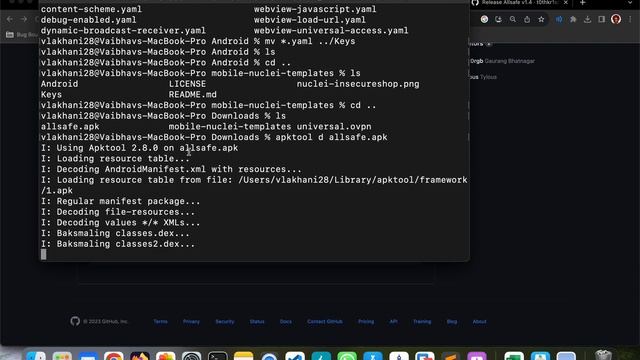The width and height of the screenshot is (640, 360).
Task: Open the Pricing link in GitHub footer
Action: click(x=366, y=322)
